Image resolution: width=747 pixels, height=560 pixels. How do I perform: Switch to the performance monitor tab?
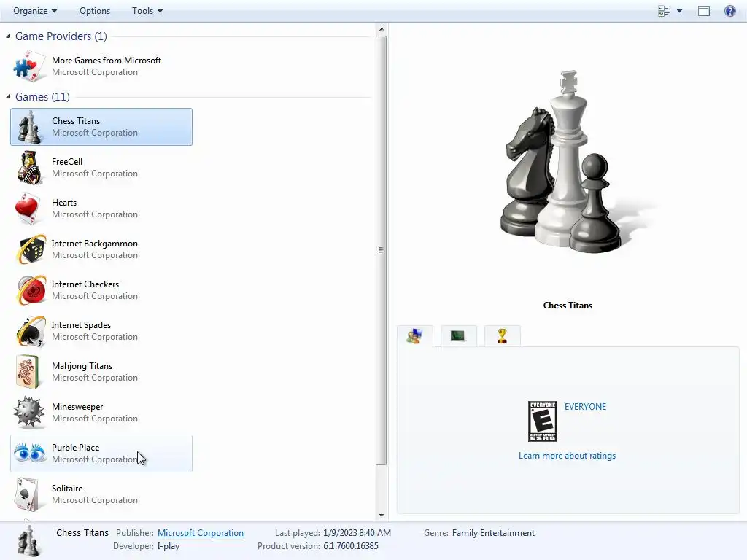pos(458,336)
